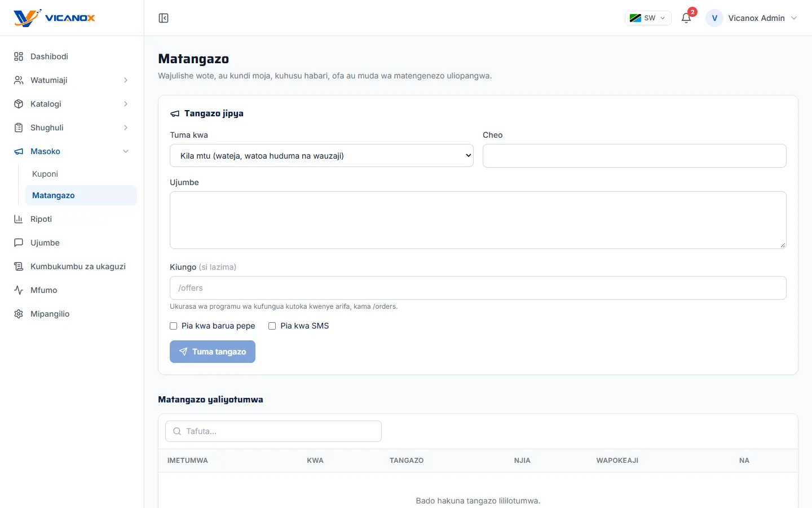Click the Tuma tangazo button
Viewport: 812px width, 508px height.
click(x=213, y=352)
